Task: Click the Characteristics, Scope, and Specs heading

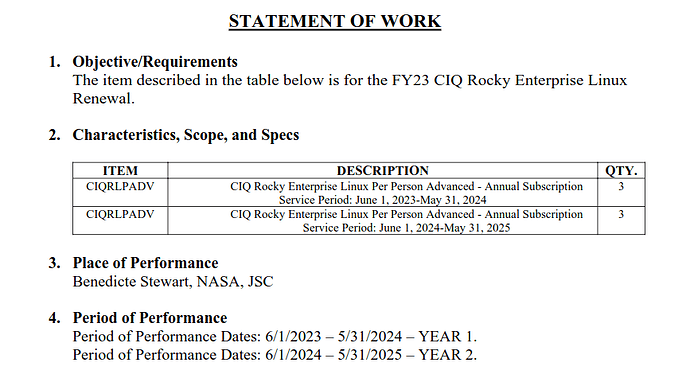Action: point(186,135)
